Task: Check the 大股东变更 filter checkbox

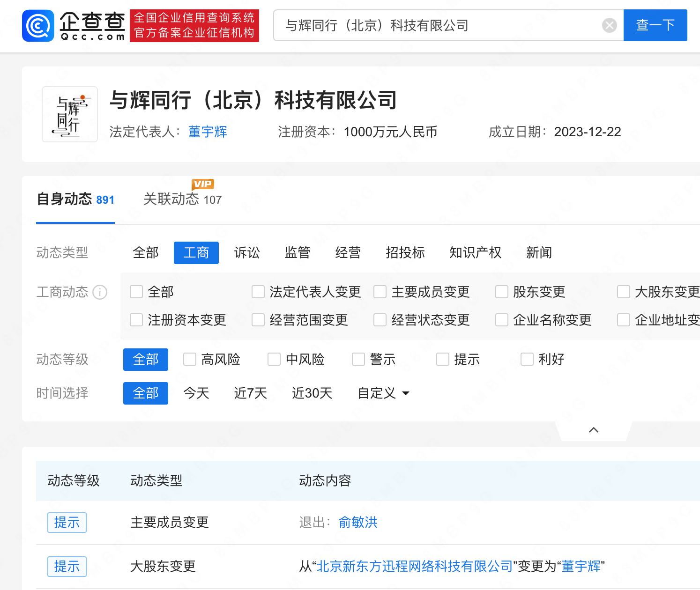Action: (x=624, y=292)
